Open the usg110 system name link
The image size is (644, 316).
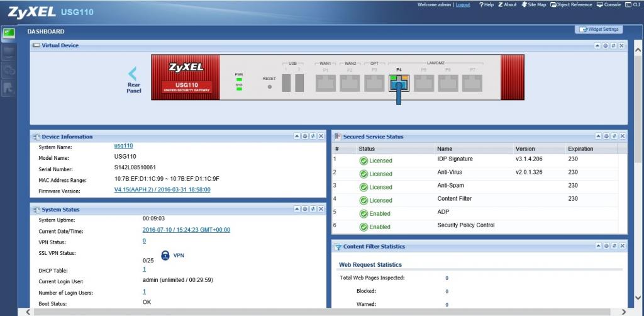coord(123,145)
